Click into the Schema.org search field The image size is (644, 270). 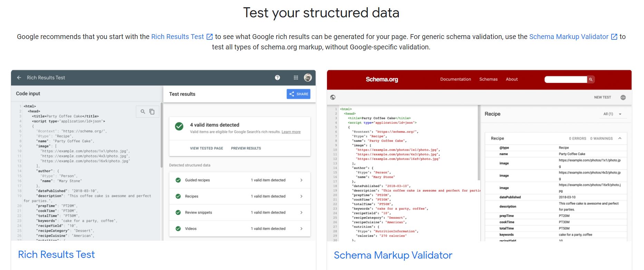(x=565, y=79)
